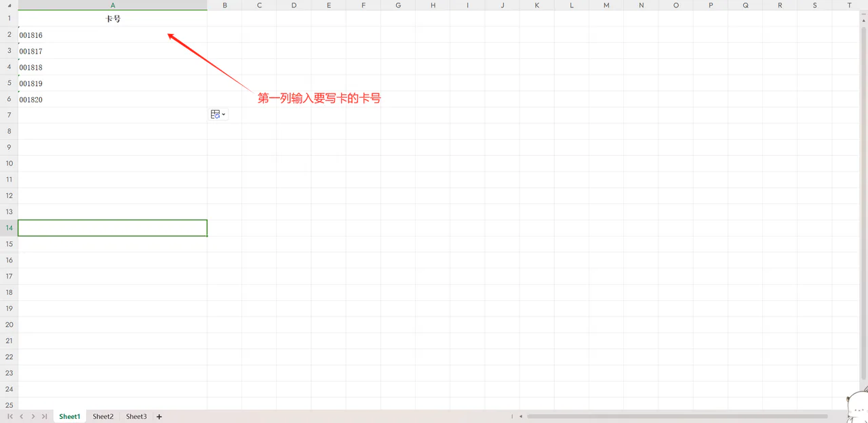Select column K by its header
The height and width of the screenshot is (423, 868).
(537, 5)
